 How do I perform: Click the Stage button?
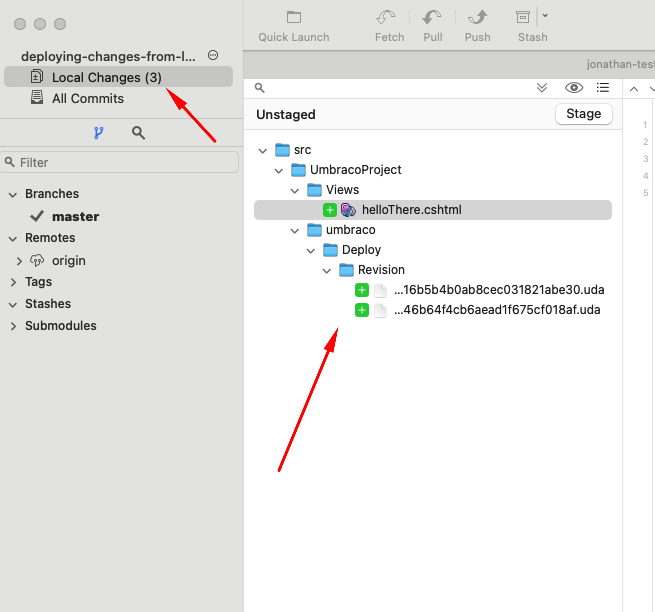584,114
